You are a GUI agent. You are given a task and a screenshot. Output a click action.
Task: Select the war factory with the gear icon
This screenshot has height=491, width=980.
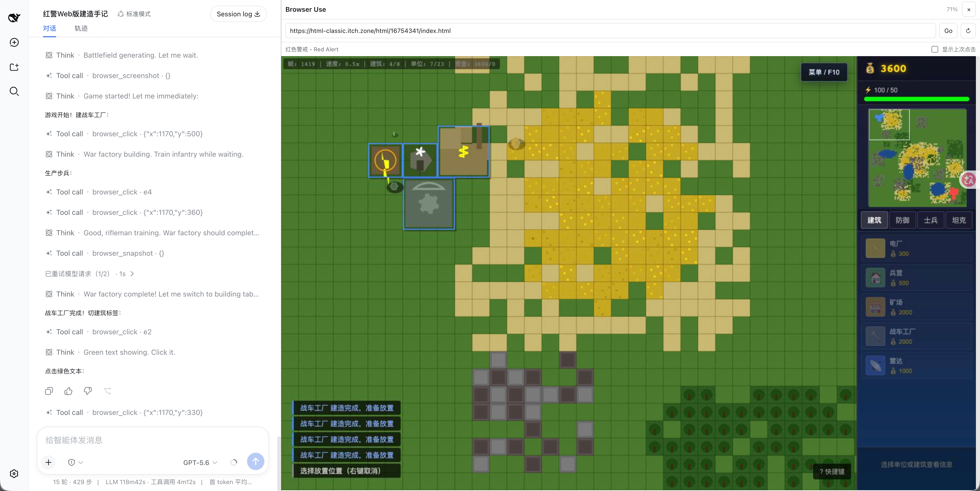coord(429,204)
